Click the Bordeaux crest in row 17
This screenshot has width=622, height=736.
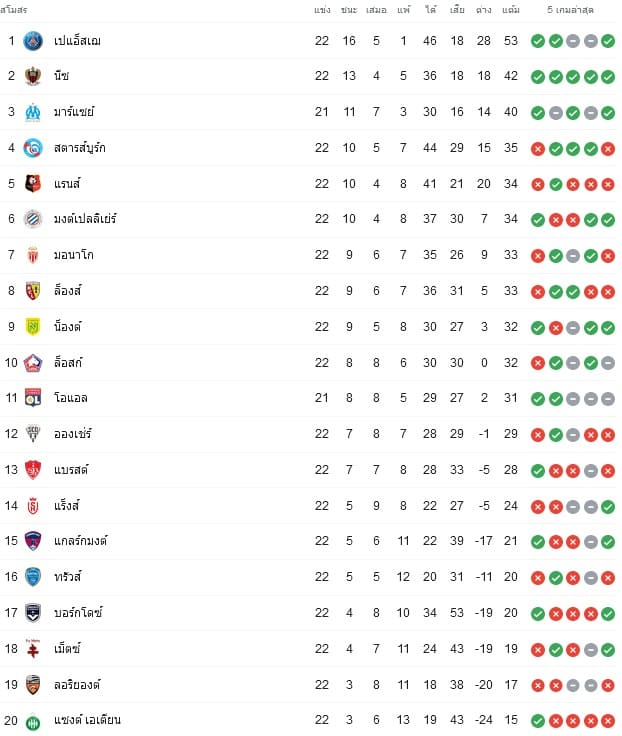click(x=33, y=613)
